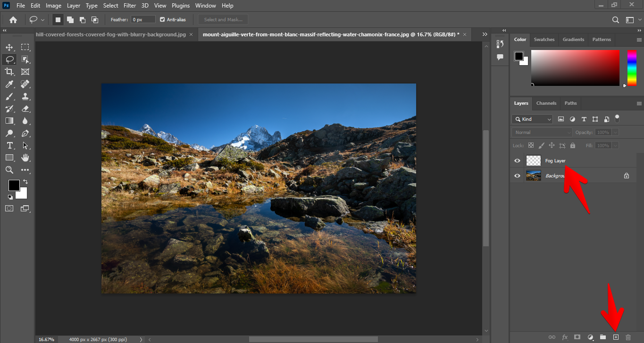Select the Blur tool
The width and height of the screenshot is (644, 343).
coord(25,121)
